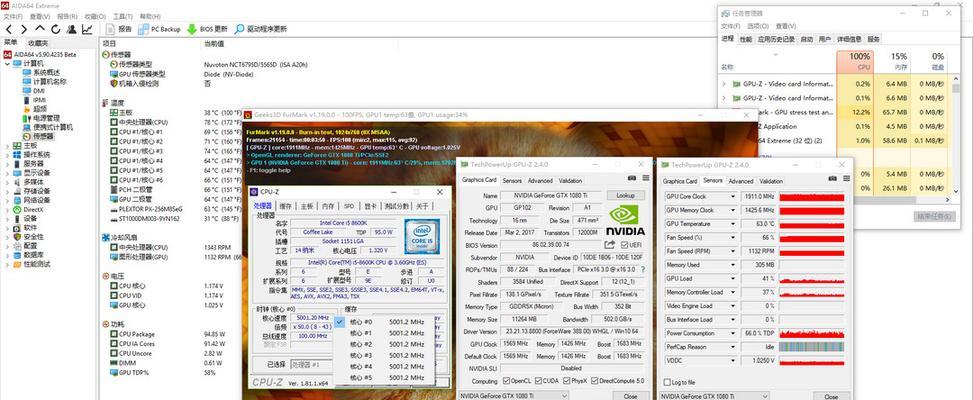The width and height of the screenshot is (973, 400).
Task: Switch to Validation tab in GPU-Z Sensors window
Action: [x=771, y=181]
